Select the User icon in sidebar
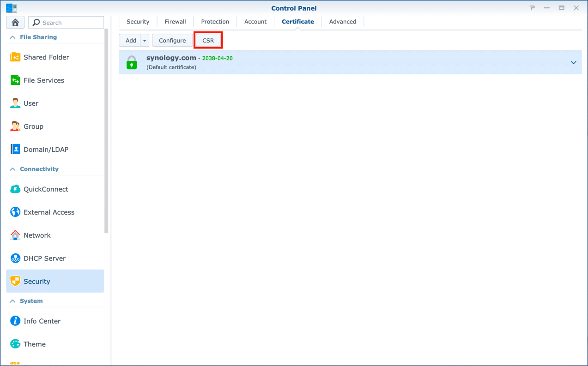588x366 pixels. [x=15, y=103]
